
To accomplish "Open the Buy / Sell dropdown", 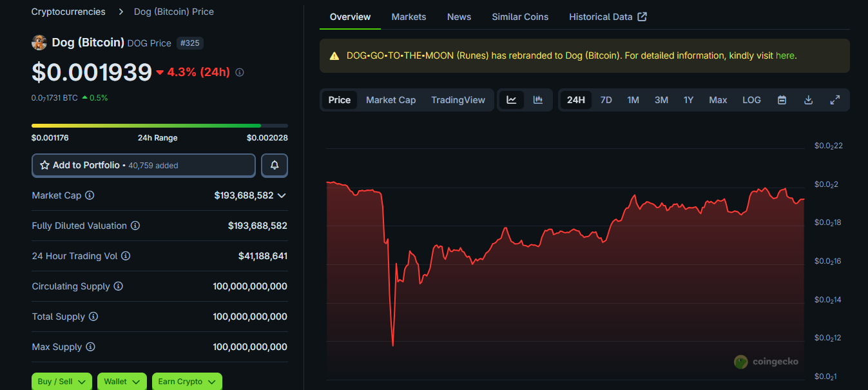I will coord(62,382).
